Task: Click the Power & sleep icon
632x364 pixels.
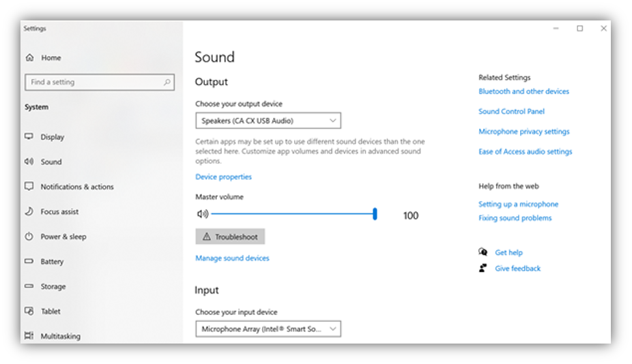Action: pos(29,237)
